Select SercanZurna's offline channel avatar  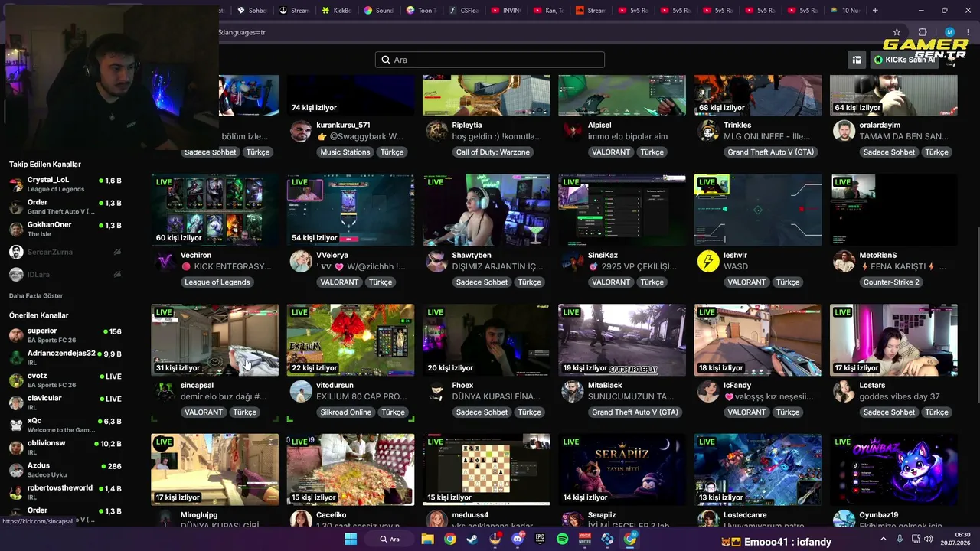point(16,252)
